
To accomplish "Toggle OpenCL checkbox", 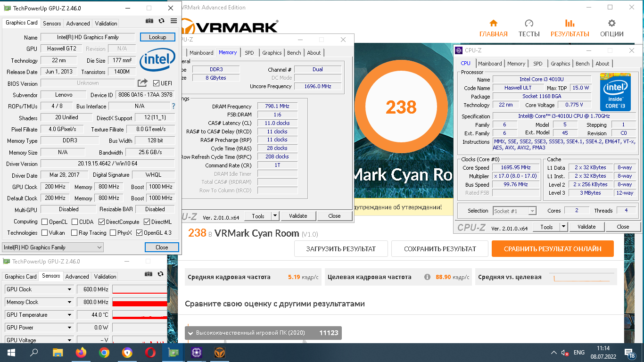I will [x=44, y=222].
